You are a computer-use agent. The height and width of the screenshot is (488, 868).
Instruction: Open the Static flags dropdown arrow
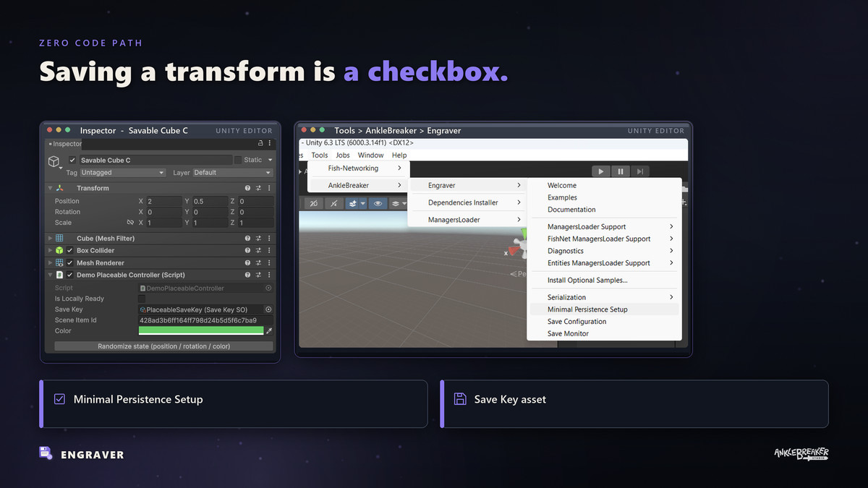270,160
